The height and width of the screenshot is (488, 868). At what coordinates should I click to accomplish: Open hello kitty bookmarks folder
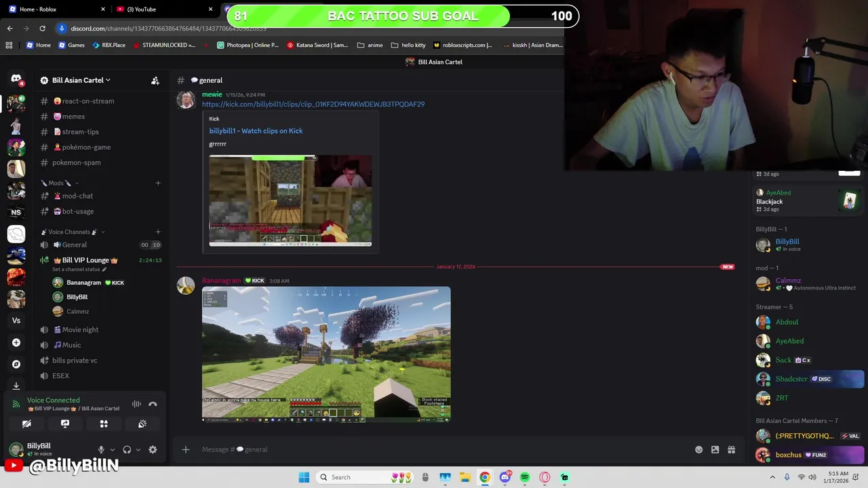(x=408, y=45)
